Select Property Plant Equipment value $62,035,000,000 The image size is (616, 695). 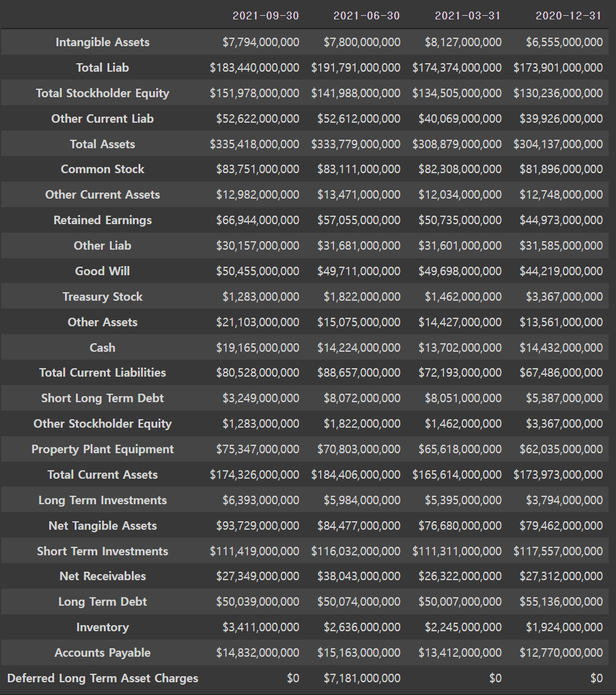(x=561, y=449)
